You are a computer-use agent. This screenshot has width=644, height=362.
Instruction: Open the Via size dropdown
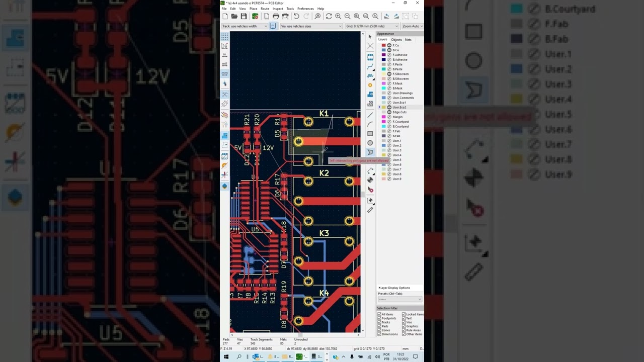coord(311,26)
